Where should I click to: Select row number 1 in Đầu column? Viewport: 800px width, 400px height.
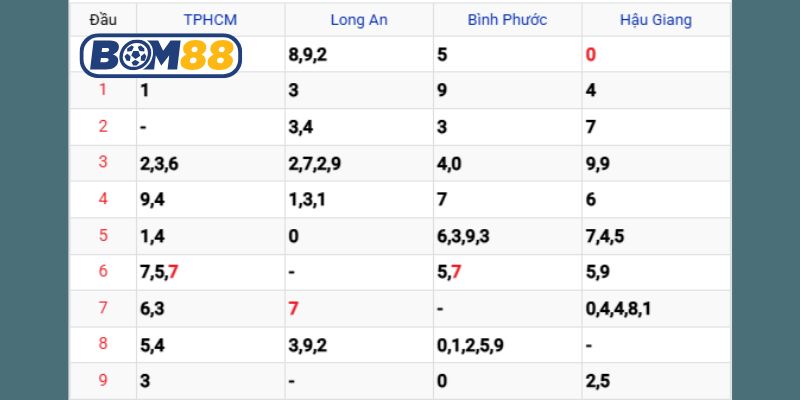tap(102, 90)
